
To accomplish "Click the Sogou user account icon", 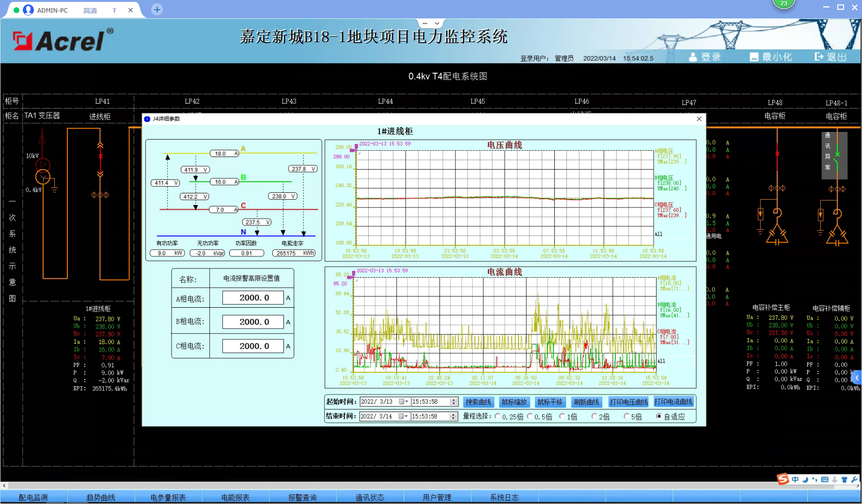I will point(834,479).
